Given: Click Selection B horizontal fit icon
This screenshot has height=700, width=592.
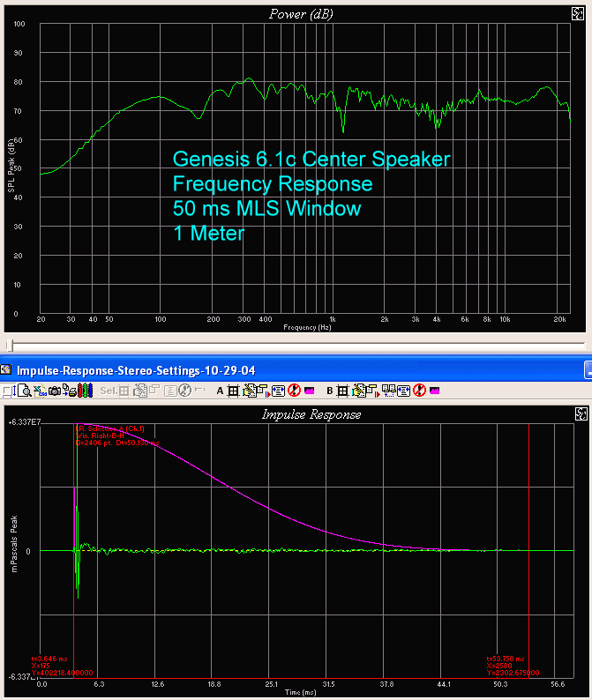Looking at the screenshot, I should pyautogui.click(x=403, y=391).
